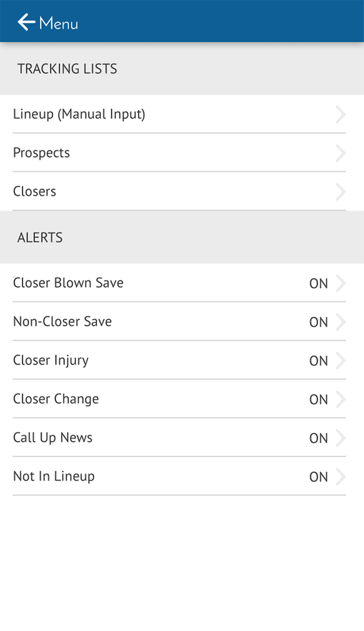
Task: Click the arrow on Closer Change row
Action: pos(340,399)
